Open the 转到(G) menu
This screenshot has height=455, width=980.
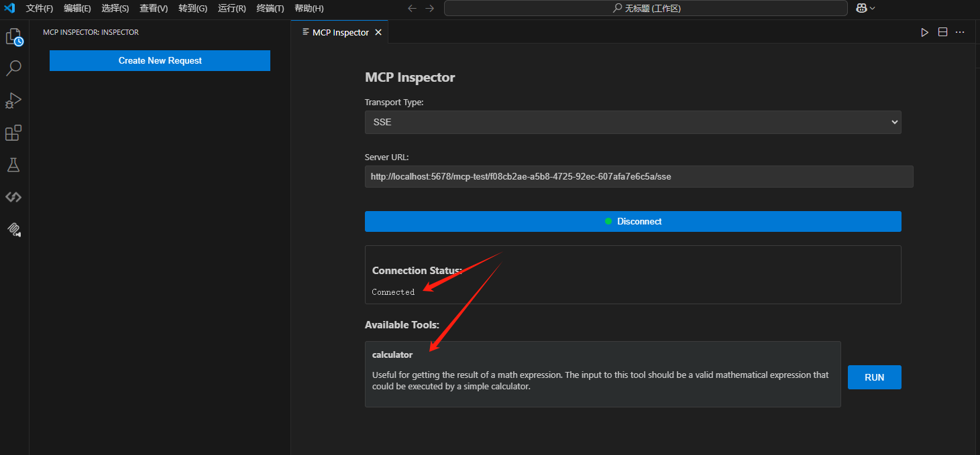[193, 8]
